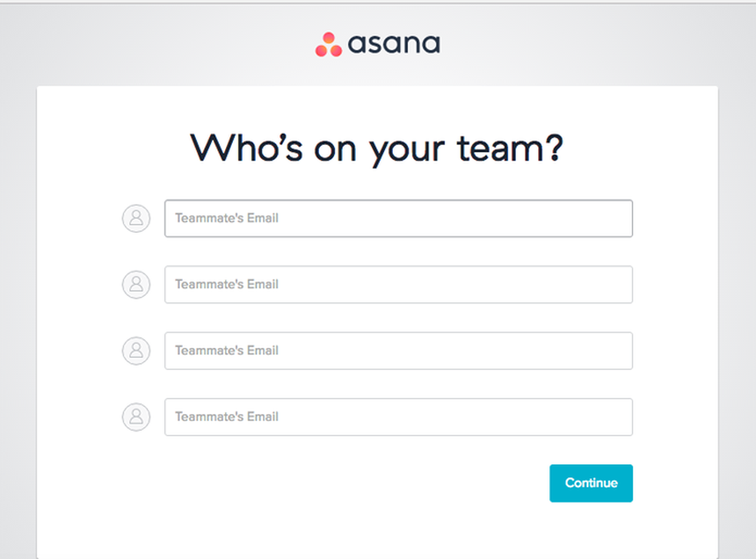Click the "Who's on your team?" heading
The width and height of the screenshot is (756, 559).
[x=376, y=147]
